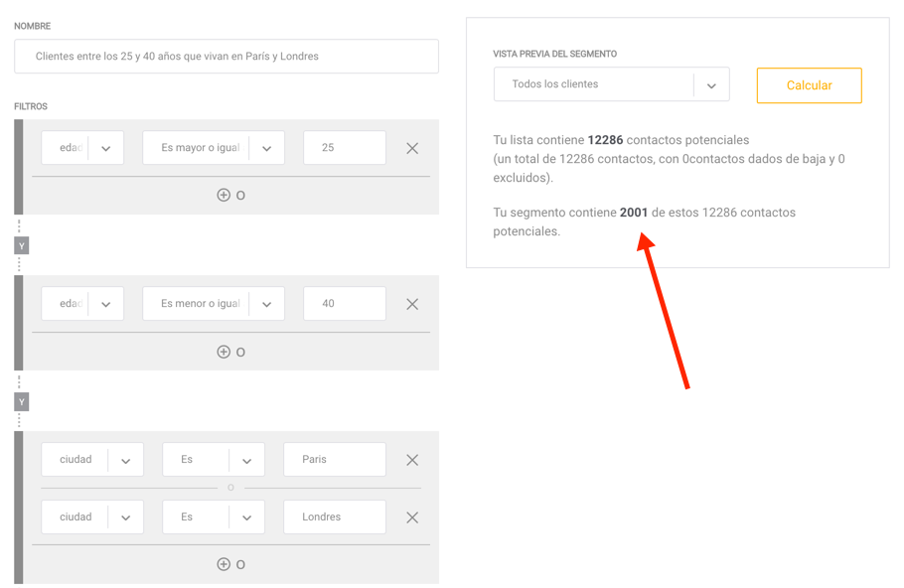The height and width of the screenshot is (588, 904).
Task: Open the 'Es' operator dropdown for Londres
Action: (214, 517)
